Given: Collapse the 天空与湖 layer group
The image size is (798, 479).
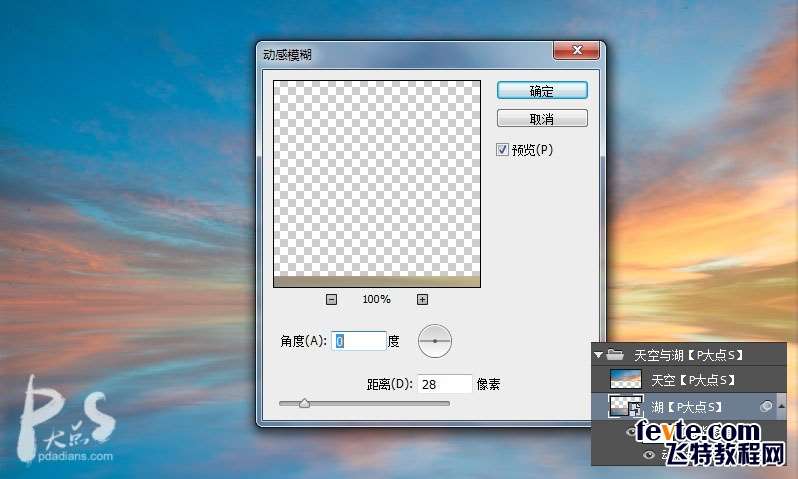Looking at the screenshot, I should pyautogui.click(x=598, y=354).
